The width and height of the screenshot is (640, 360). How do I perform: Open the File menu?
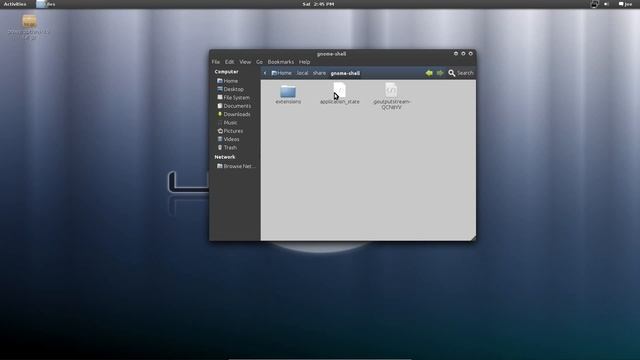pos(216,62)
